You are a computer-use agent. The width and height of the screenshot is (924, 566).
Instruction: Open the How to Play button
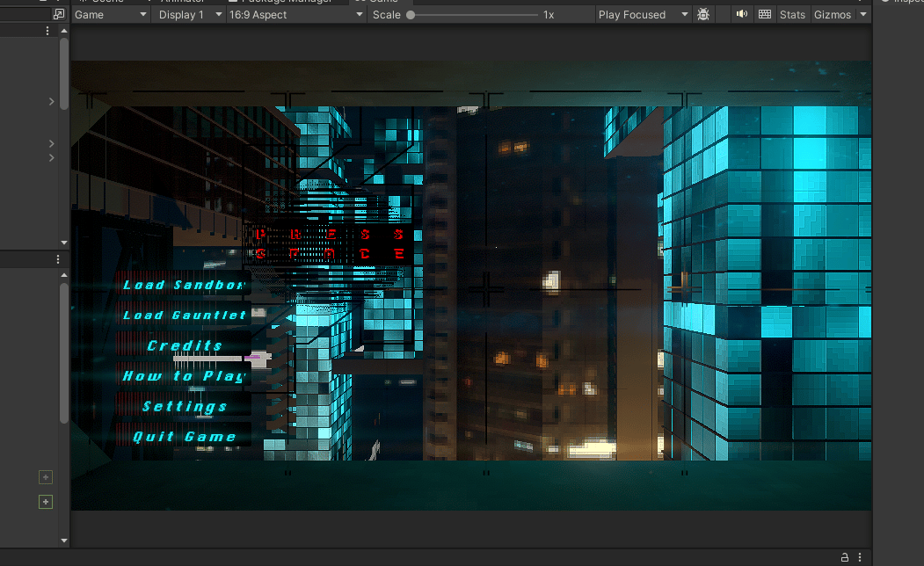point(183,376)
